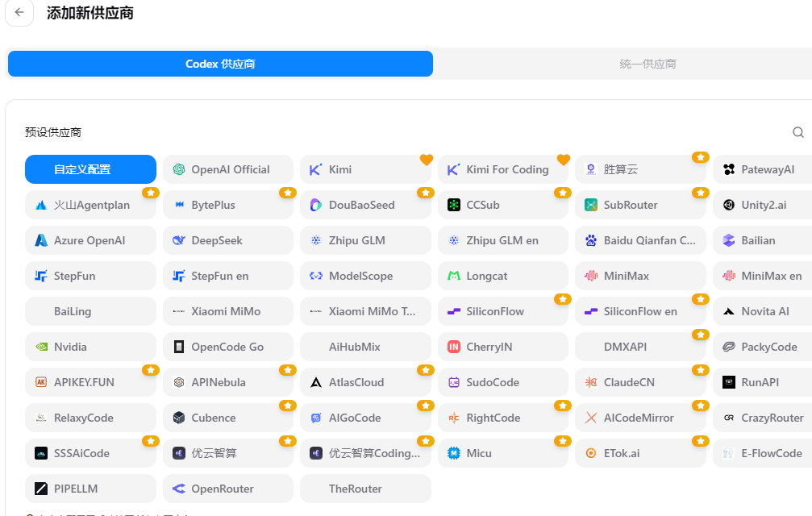Image resolution: width=812 pixels, height=516 pixels.
Task: Switch to the 统一供应商 tab
Action: point(648,64)
